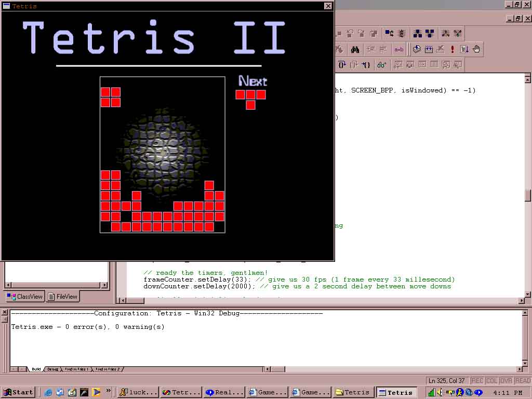Click the volume speaker tray icon
This screenshot has width=532, height=399.
[x=440, y=392]
